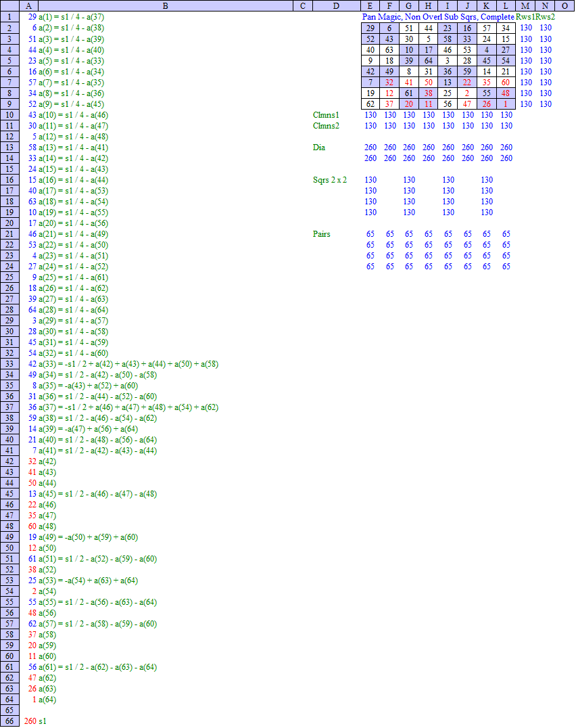576x728 pixels.
Task: Click the formula for a(53)
Action: (88, 581)
